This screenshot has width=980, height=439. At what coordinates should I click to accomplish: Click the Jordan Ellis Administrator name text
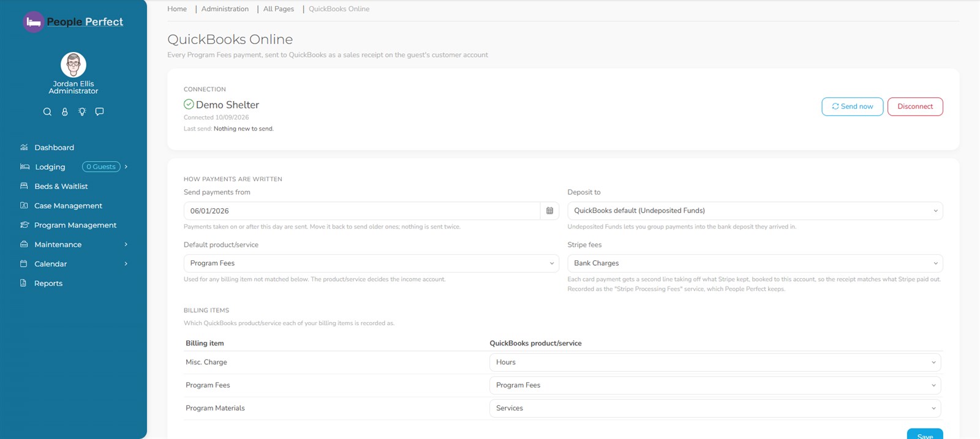(73, 88)
